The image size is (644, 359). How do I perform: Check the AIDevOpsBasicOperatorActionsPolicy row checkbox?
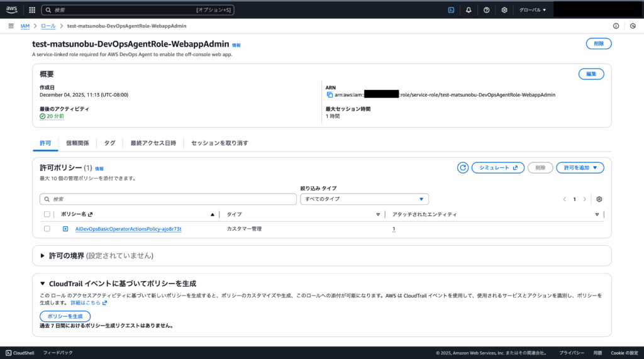[x=47, y=229]
